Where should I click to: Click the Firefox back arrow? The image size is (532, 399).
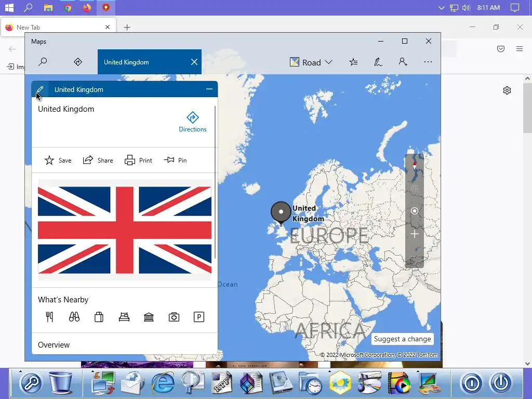pos(12,49)
